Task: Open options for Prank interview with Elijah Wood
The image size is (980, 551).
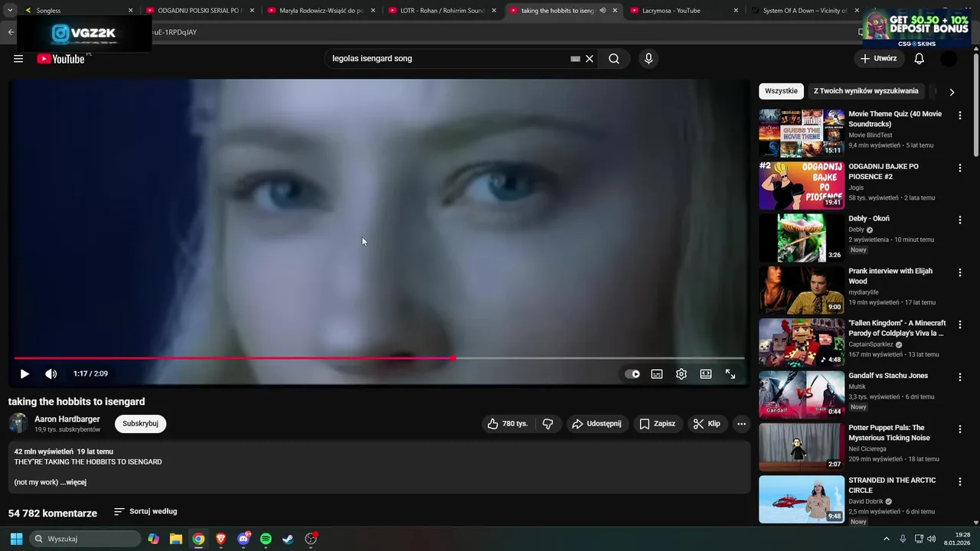Action: coord(960,272)
